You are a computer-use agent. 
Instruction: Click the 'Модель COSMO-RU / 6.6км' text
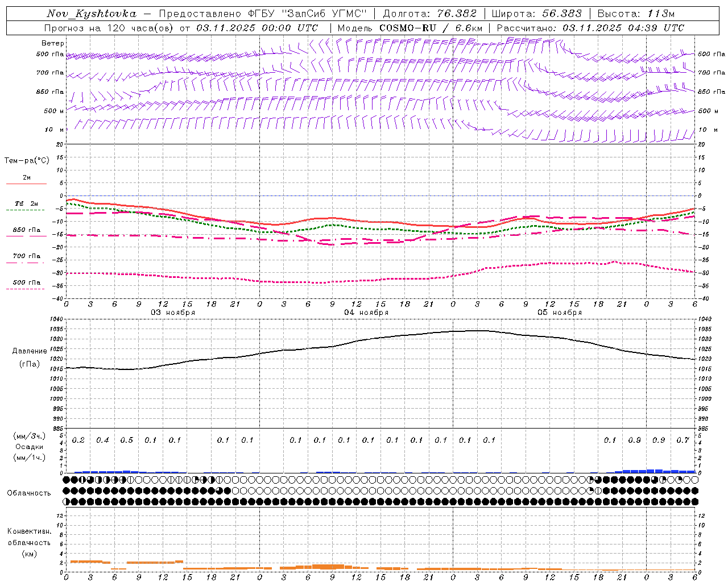click(410, 28)
